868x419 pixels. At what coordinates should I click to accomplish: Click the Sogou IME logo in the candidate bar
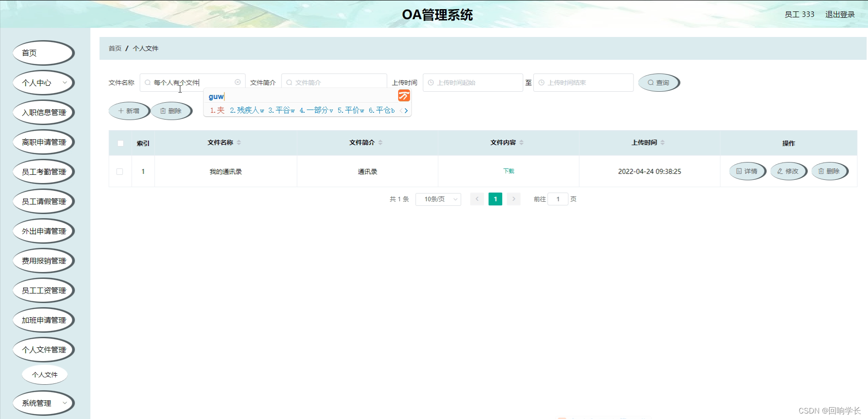click(x=403, y=96)
